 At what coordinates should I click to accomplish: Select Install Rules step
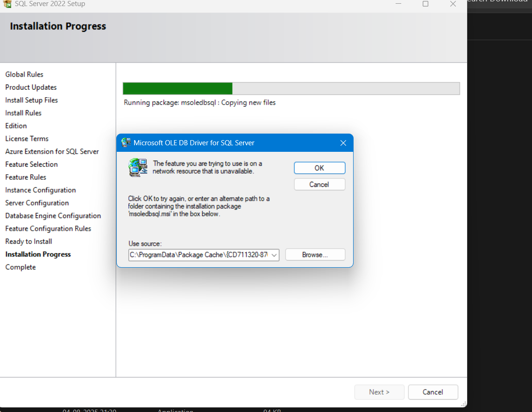click(23, 113)
